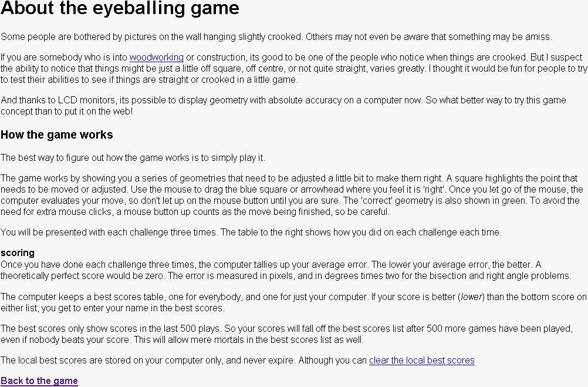Click paragraph starting "You will be presented"
Screen dimensions: 588x387
[251, 233]
